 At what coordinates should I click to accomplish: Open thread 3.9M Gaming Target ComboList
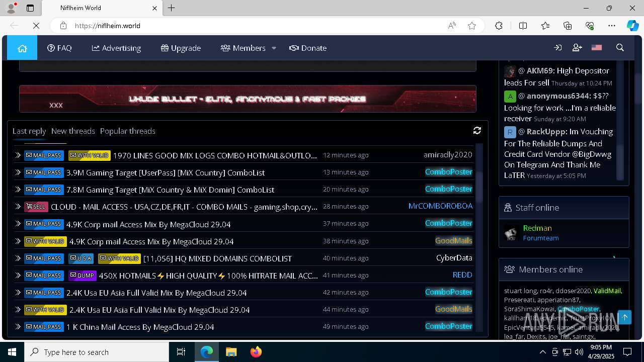tap(166, 172)
